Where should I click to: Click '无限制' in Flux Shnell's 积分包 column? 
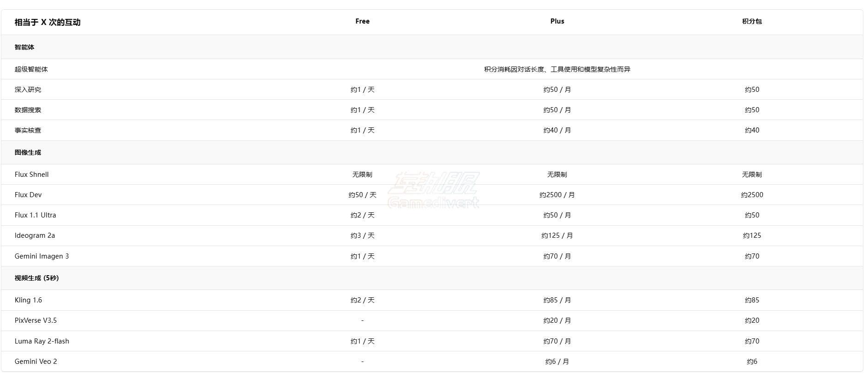(752, 175)
